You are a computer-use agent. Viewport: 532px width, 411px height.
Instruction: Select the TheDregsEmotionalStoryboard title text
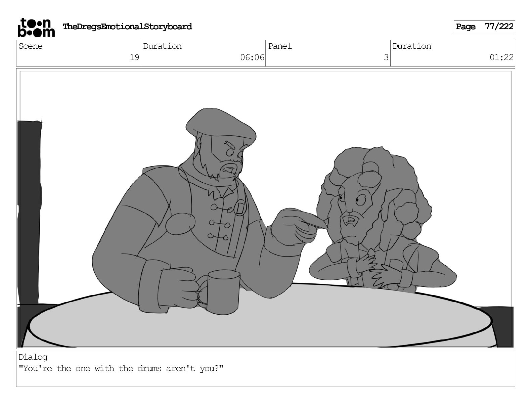click(127, 27)
